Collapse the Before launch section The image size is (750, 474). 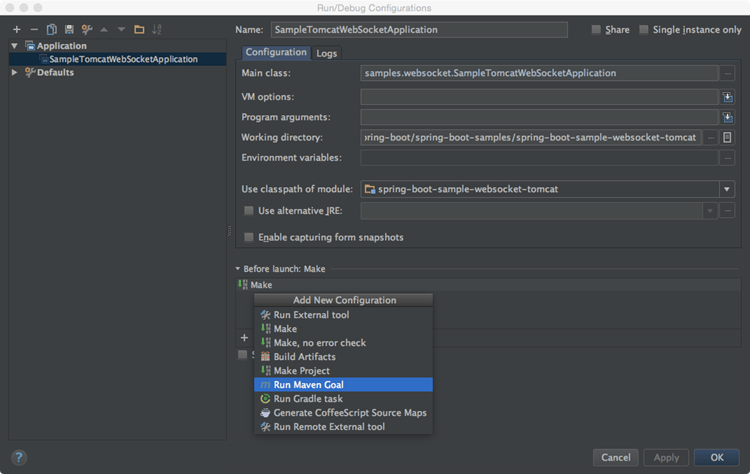[238, 269]
